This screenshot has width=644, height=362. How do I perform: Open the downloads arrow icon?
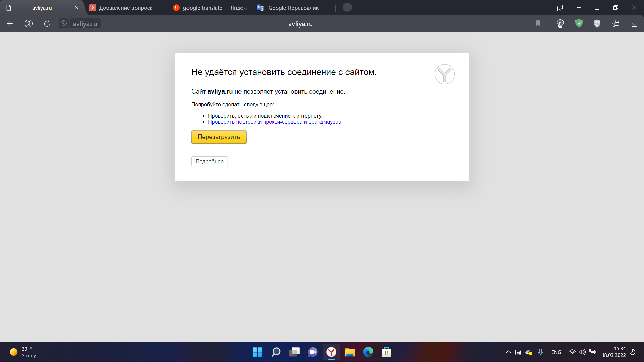[x=634, y=23]
